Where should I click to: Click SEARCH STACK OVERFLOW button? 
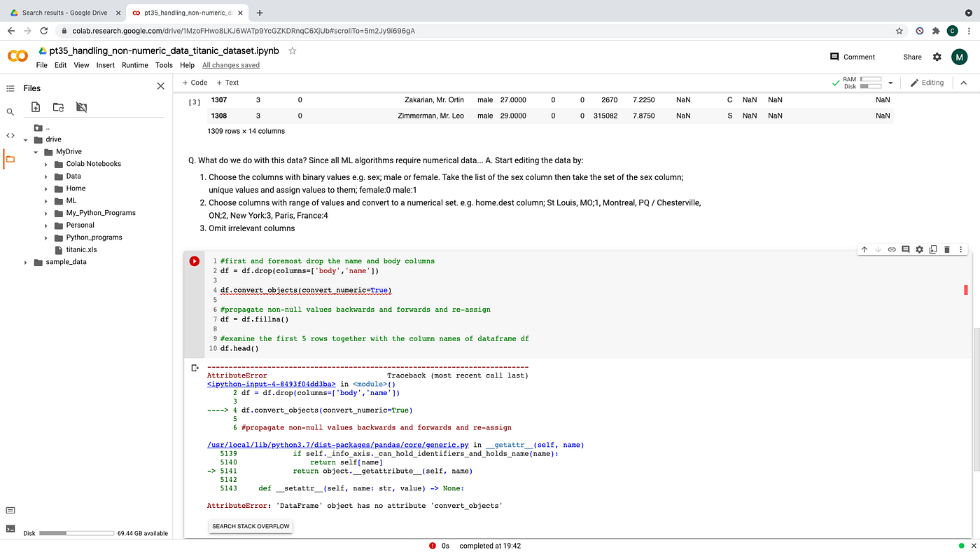[251, 526]
